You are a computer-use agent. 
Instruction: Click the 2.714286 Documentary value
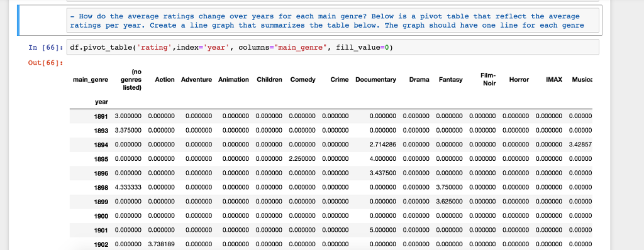[383, 144]
